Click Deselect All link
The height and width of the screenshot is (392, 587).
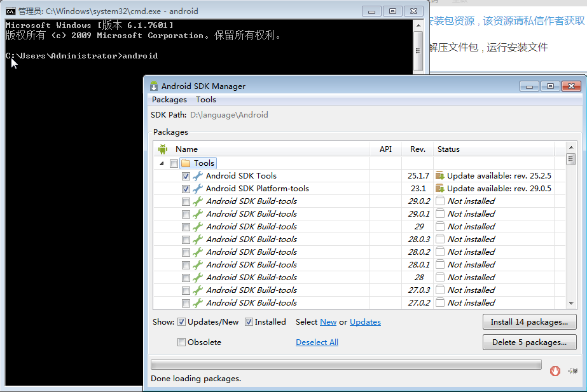click(317, 342)
